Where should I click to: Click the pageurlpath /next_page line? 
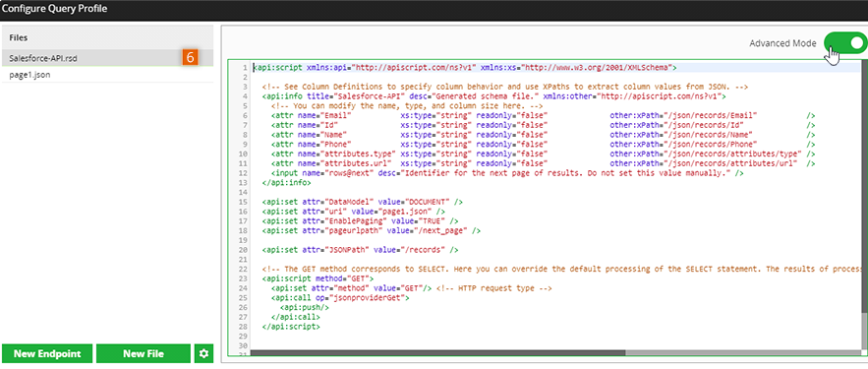pyautogui.click(x=372, y=230)
